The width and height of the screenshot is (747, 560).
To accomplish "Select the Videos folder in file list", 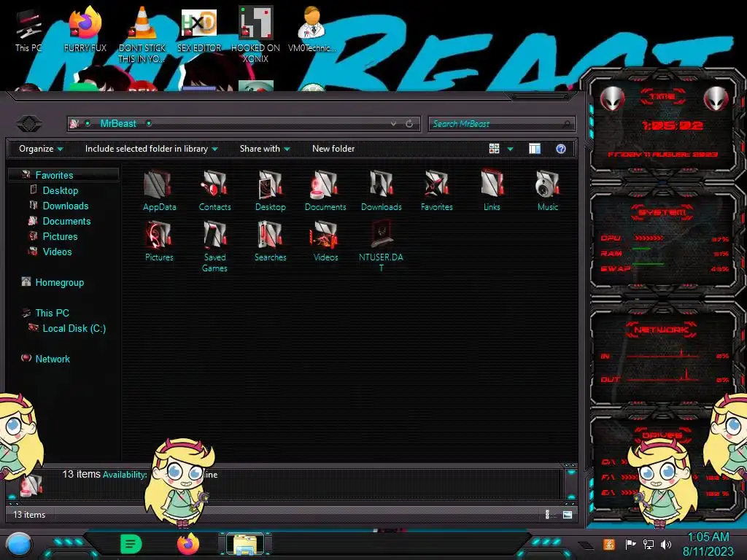I will tap(325, 241).
